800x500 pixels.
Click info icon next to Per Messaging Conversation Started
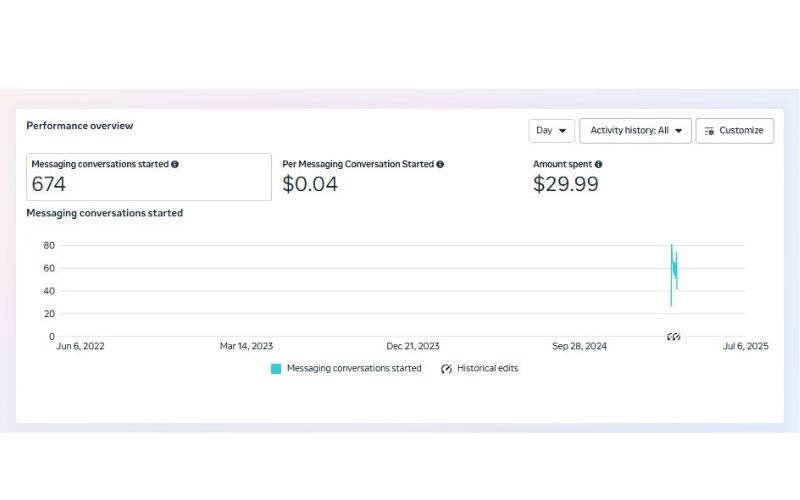coord(440,164)
